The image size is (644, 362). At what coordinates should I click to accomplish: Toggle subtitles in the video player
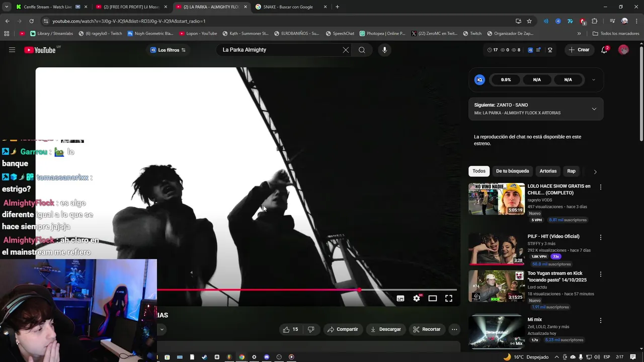(400, 299)
